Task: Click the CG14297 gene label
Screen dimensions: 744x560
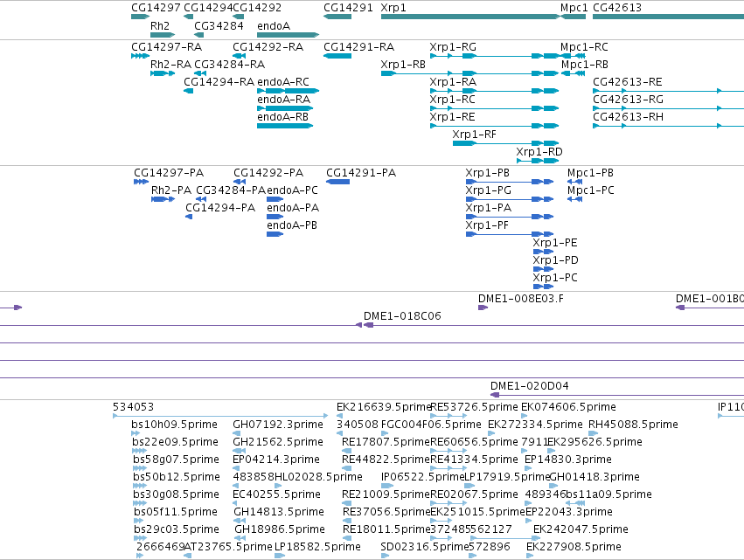Action: point(156,8)
